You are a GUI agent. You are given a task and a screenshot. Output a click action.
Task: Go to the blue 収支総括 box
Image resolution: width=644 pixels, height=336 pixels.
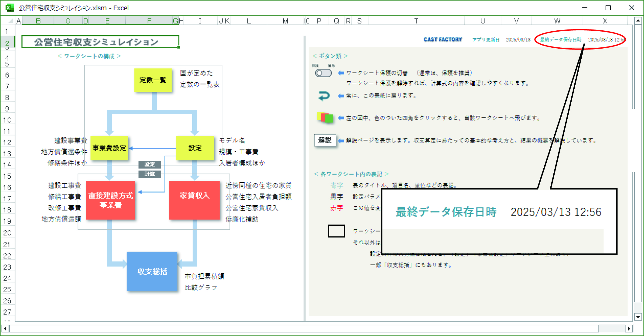(x=152, y=271)
